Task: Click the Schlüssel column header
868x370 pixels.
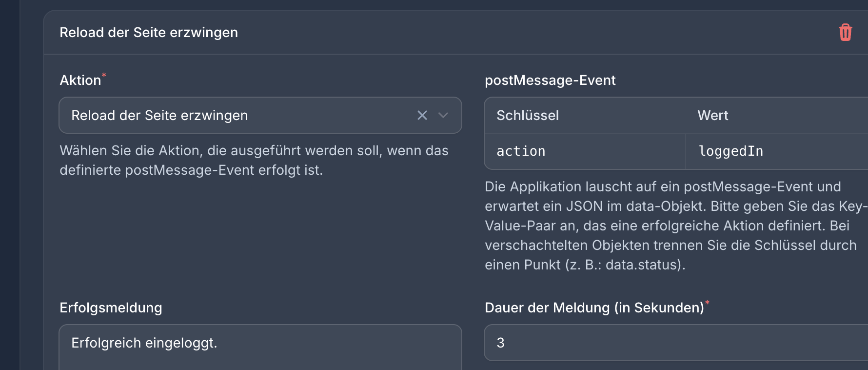Action: pos(527,115)
